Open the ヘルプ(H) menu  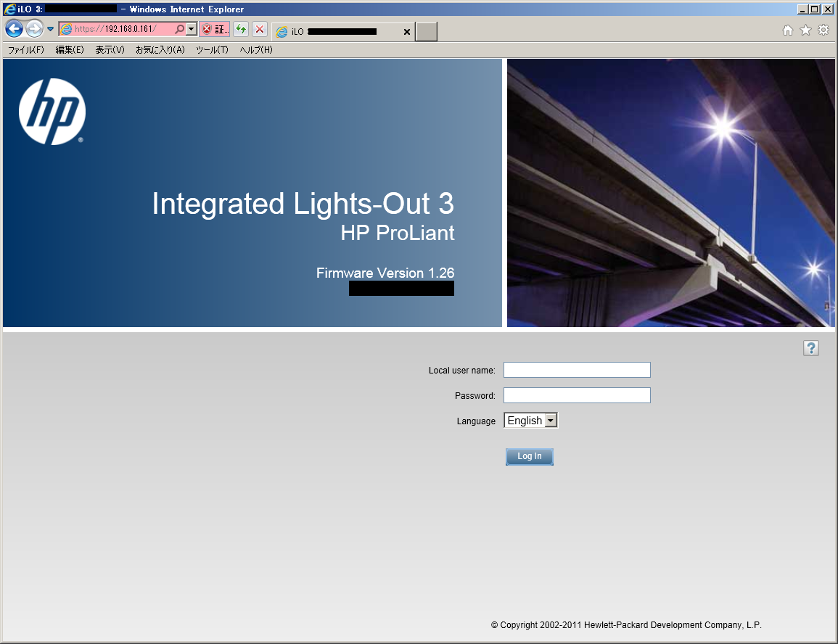pyautogui.click(x=255, y=49)
